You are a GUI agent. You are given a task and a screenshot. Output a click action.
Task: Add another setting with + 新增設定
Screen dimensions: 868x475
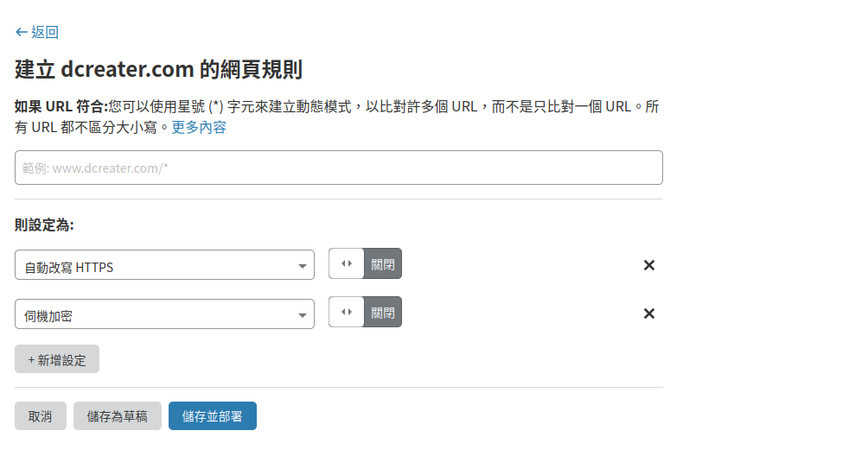57,359
